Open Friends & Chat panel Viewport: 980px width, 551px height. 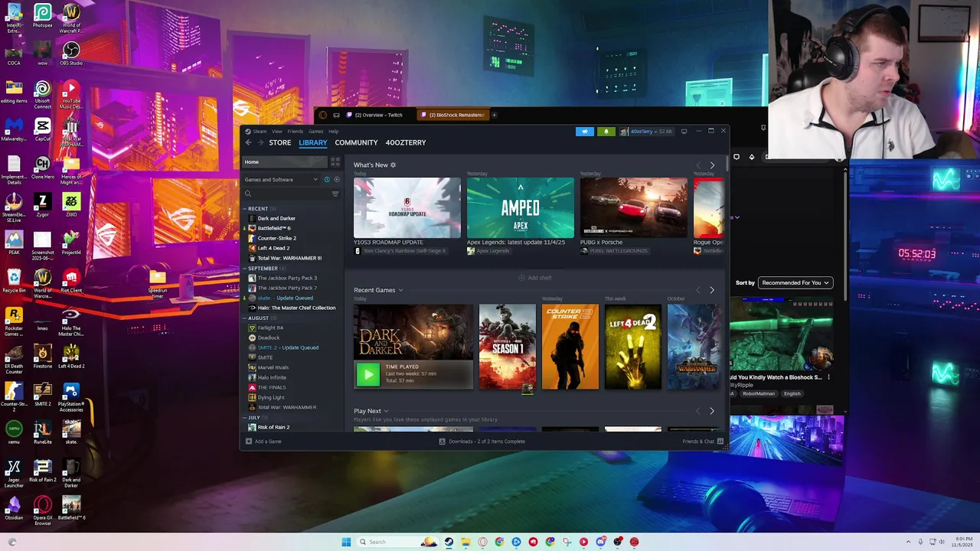click(x=703, y=442)
